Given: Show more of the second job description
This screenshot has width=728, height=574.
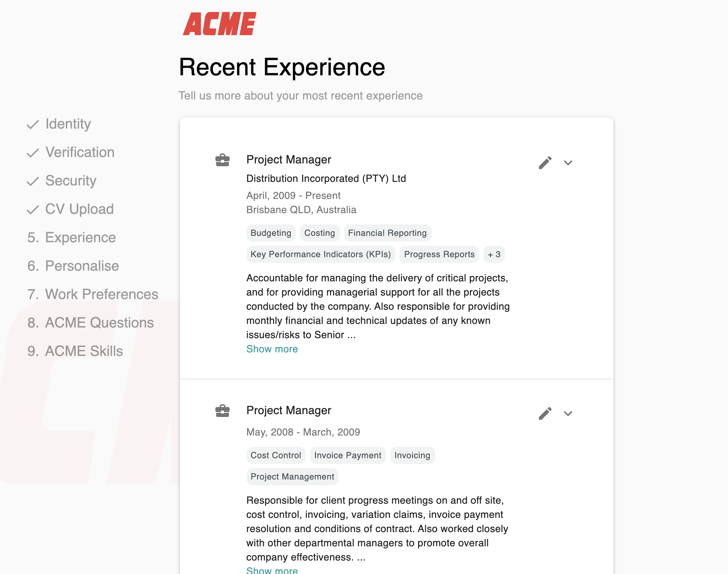Looking at the screenshot, I should [272, 570].
